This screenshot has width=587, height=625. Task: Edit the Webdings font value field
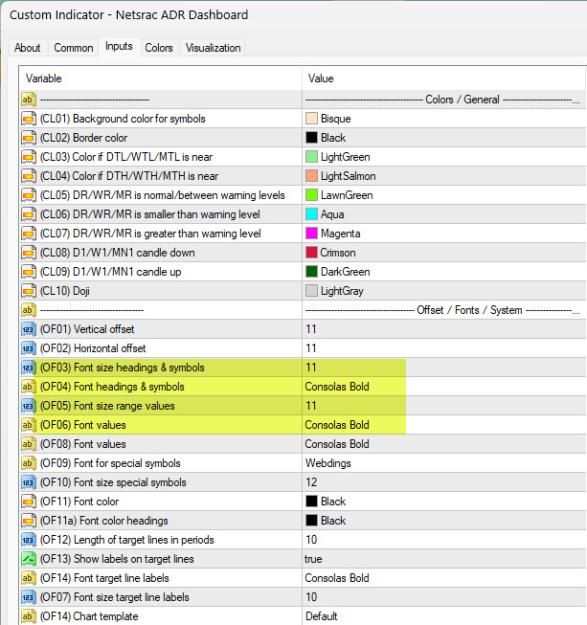[444, 463]
